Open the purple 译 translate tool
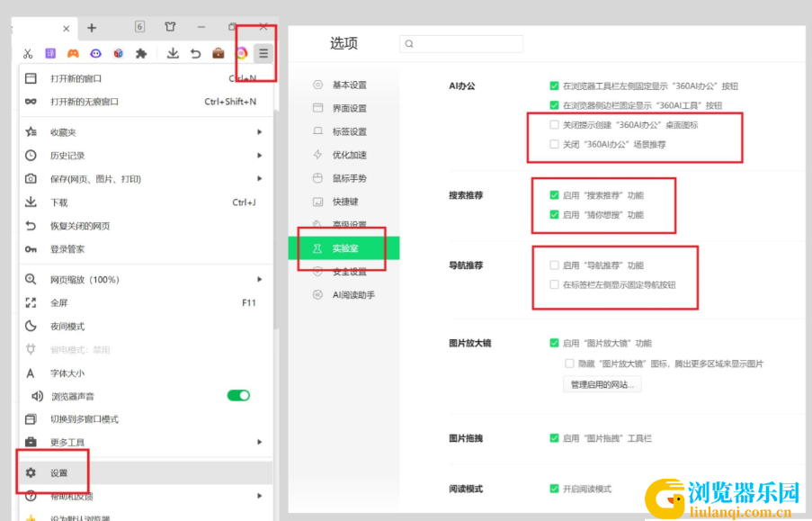This screenshot has width=812, height=521. [x=50, y=53]
